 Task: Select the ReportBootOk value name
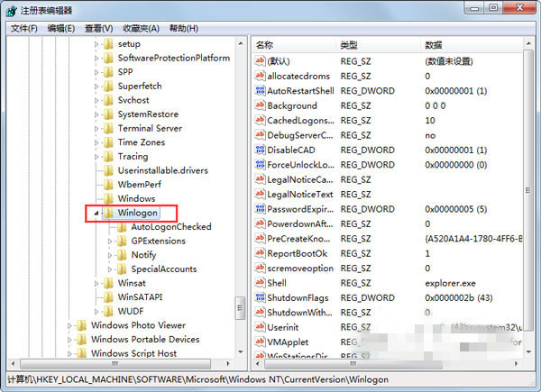coord(298,254)
